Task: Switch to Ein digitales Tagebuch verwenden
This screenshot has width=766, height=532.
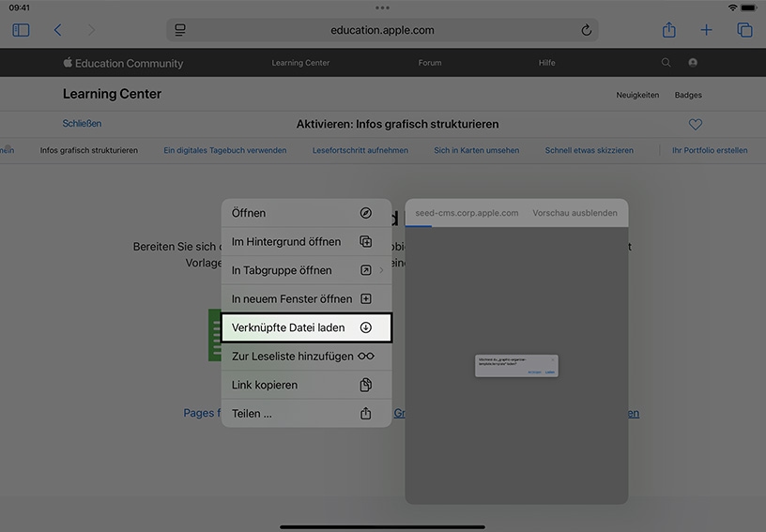Action: pos(225,150)
